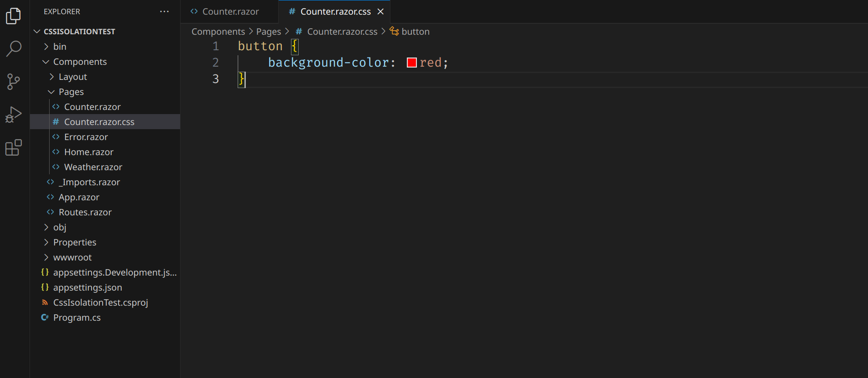This screenshot has width=868, height=378.
Task: Open Home.razor file
Action: (x=105, y=152)
